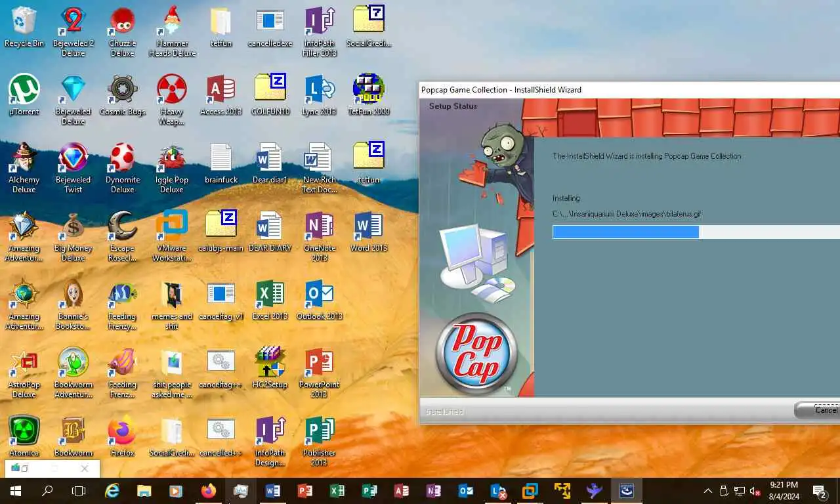Open Outlook 2013 desktop shortcut
Image resolution: width=840 pixels, height=504 pixels.
point(320,300)
